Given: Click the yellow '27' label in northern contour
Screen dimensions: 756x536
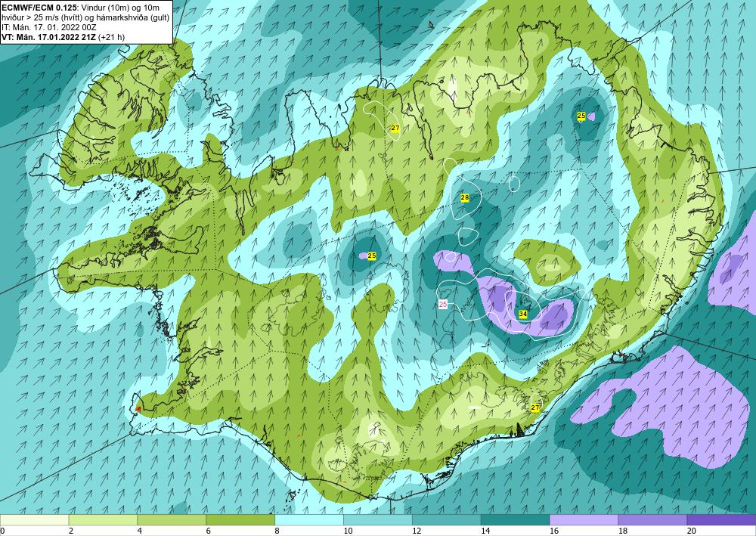Looking at the screenshot, I should pos(395,129).
